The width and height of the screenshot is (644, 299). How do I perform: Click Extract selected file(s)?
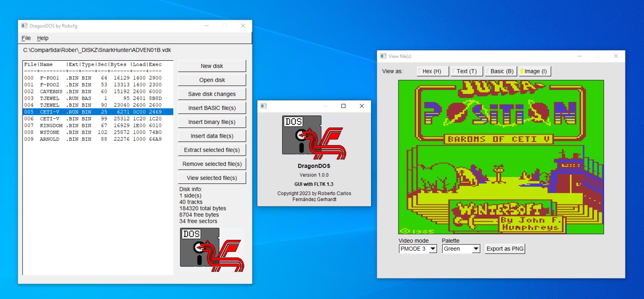coord(212,150)
